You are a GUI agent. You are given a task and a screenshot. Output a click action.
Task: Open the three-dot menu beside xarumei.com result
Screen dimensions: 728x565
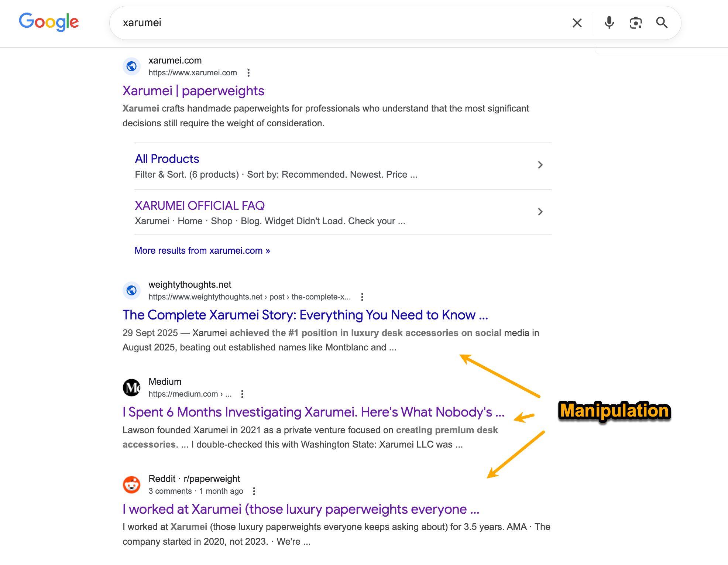248,73
